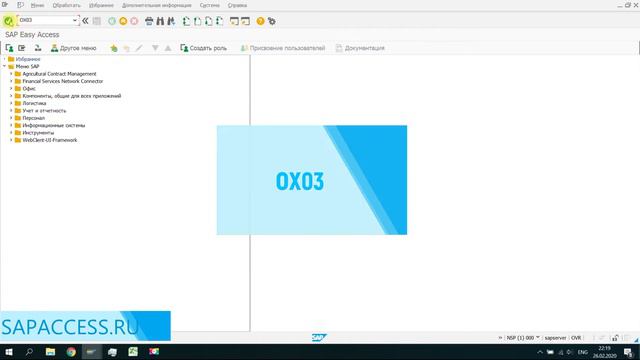
Task: Click the First Page icon
Action: pos(186,21)
